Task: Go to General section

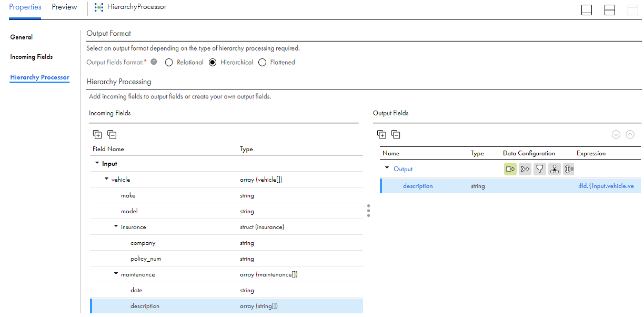Action: pos(22,37)
